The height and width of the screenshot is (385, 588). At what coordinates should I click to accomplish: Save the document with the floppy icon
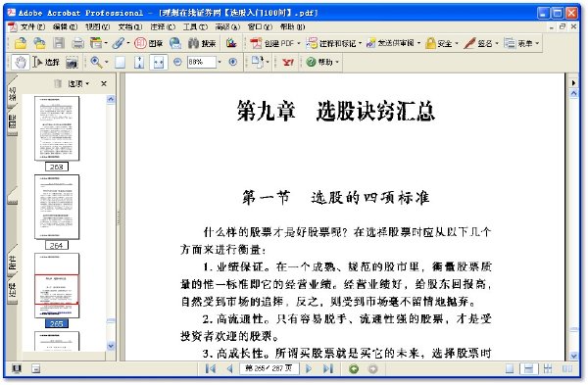[x=59, y=43]
